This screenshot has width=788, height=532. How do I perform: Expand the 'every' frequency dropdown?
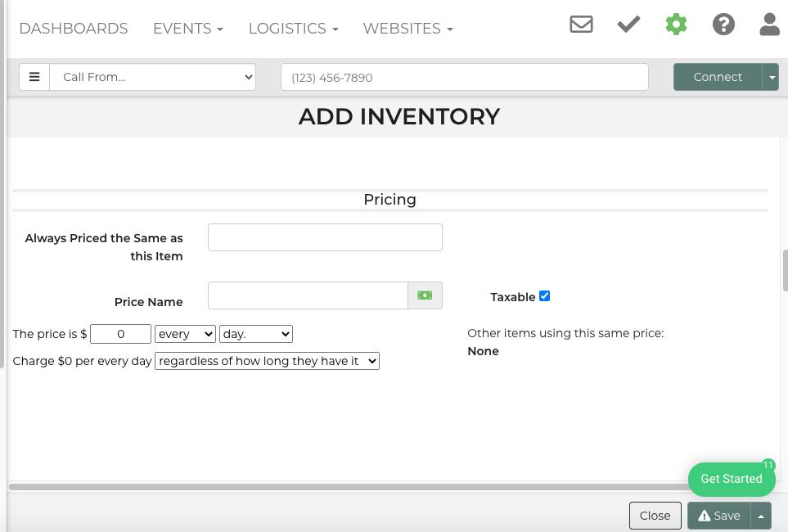click(185, 334)
